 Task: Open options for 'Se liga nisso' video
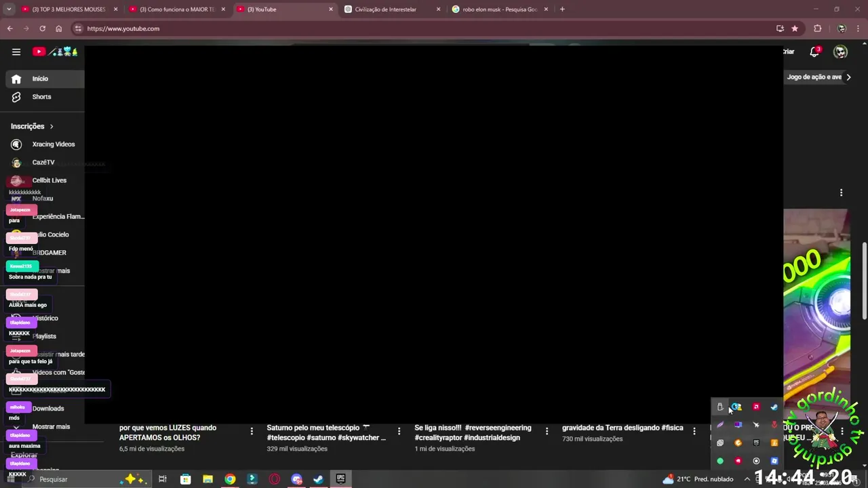[547, 431]
